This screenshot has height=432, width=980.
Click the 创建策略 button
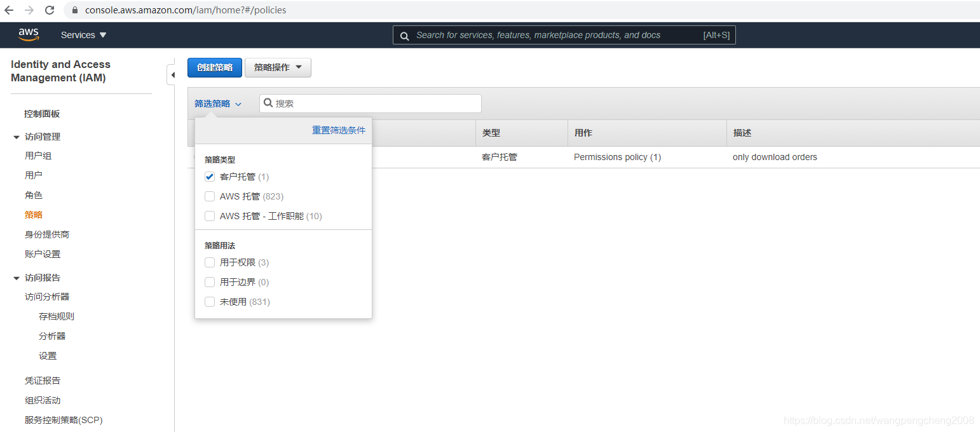pos(215,67)
